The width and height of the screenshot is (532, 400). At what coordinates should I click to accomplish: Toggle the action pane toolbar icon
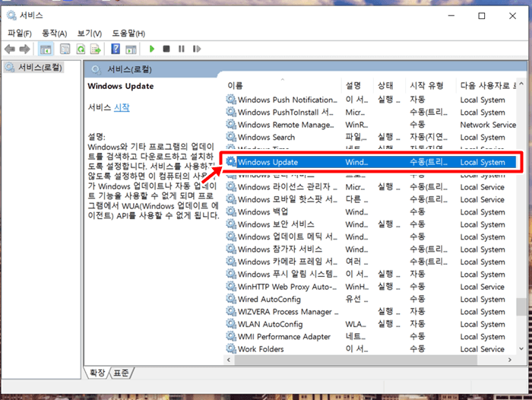point(131,49)
